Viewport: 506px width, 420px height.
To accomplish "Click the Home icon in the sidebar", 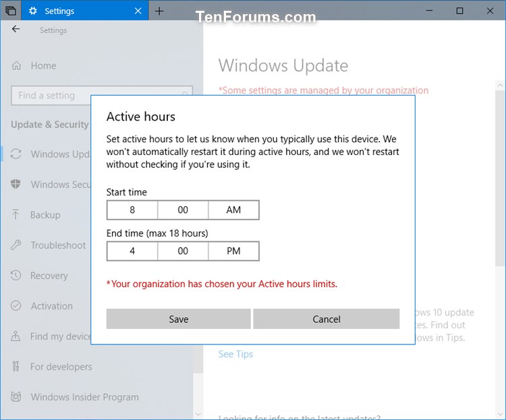I will pyautogui.click(x=16, y=66).
